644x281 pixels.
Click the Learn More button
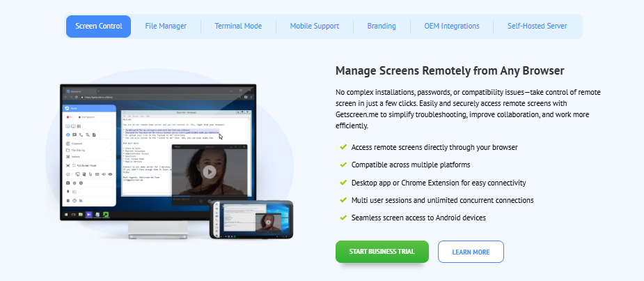pos(471,252)
